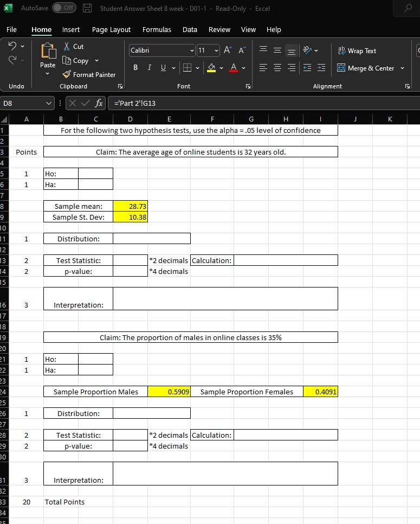The height and width of the screenshot is (524, 420).
Task: Increase font size with larger A icon
Action: pos(228,50)
